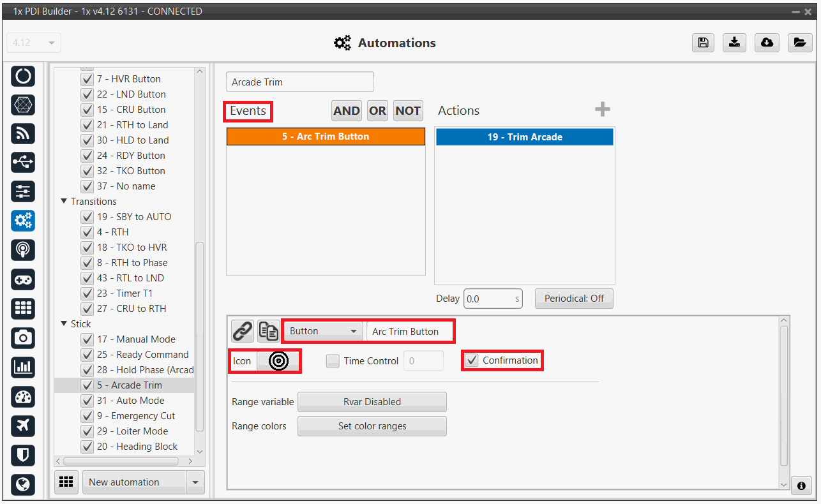Screen dimensions: 821x504
Task: Enable the Time Control checkbox
Action: click(x=333, y=361)
